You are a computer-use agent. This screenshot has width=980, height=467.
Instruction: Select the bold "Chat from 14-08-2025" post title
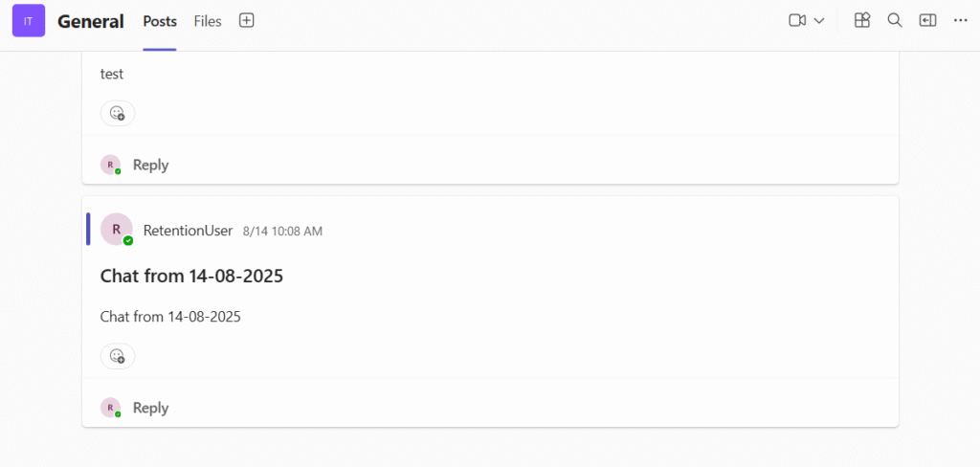(191, 277)
